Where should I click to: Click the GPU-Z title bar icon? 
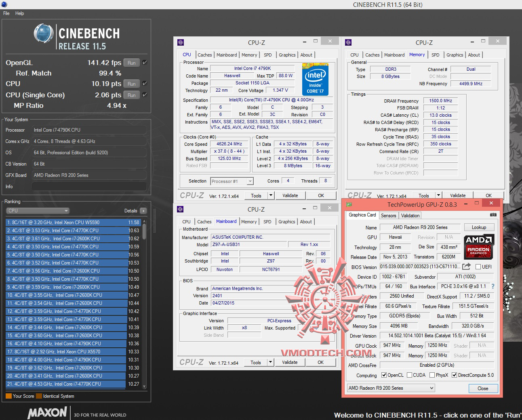pos(349,204)
